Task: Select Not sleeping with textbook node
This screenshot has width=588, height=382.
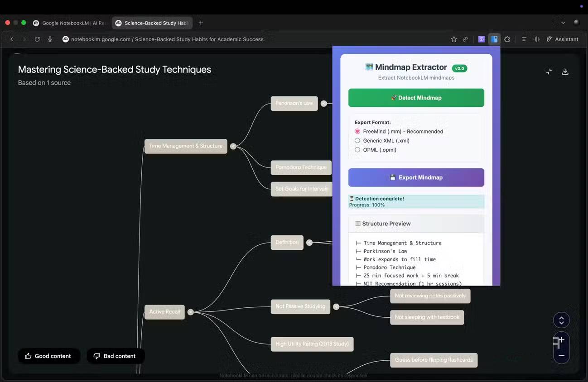Action: click(x=427, y=317)
